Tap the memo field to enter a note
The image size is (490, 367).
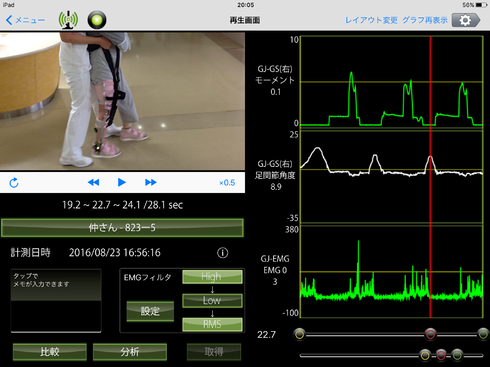point(56,301)
